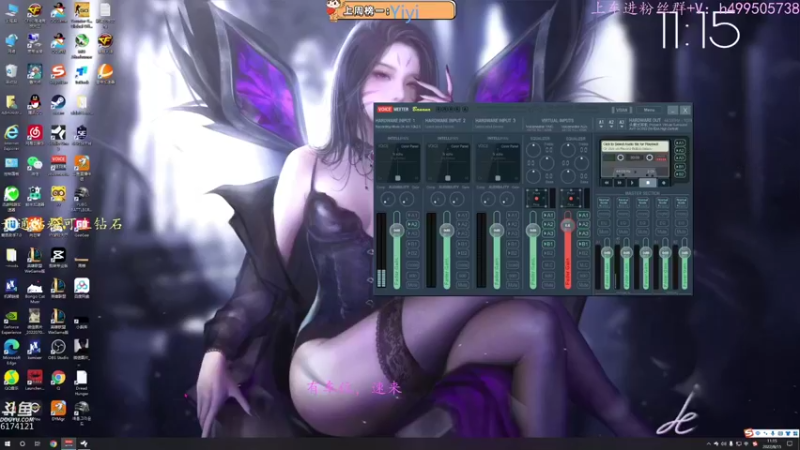This screenshot has height=450, width=800.
Task: Open the OBS Studio desktop icon
Action: pyautogui.click(x=58, y=349)
